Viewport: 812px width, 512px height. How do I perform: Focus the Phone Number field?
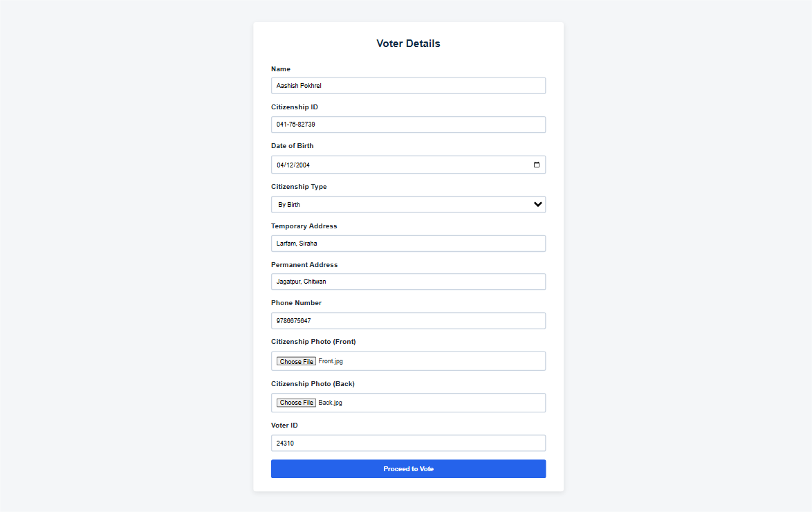(408, 320)
